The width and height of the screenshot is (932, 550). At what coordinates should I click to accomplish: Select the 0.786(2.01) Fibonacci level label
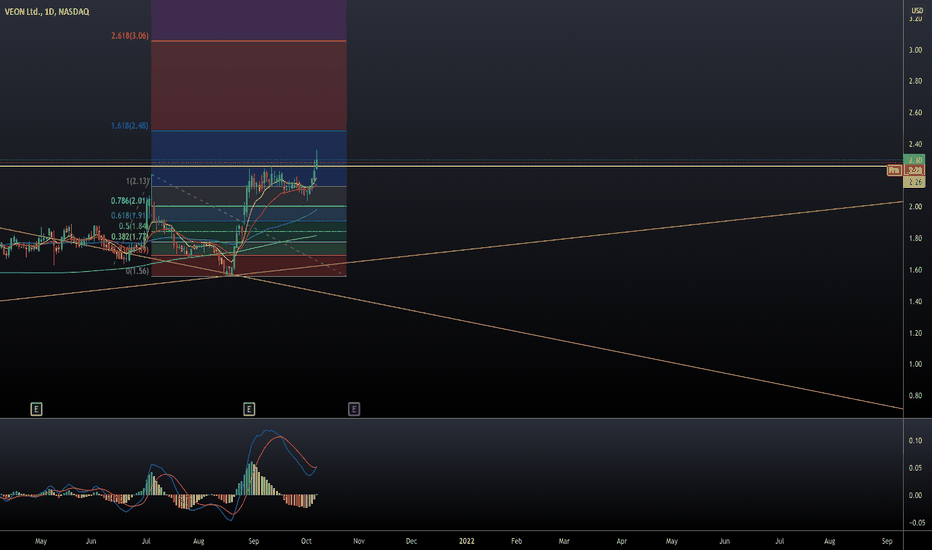[130, 201]
